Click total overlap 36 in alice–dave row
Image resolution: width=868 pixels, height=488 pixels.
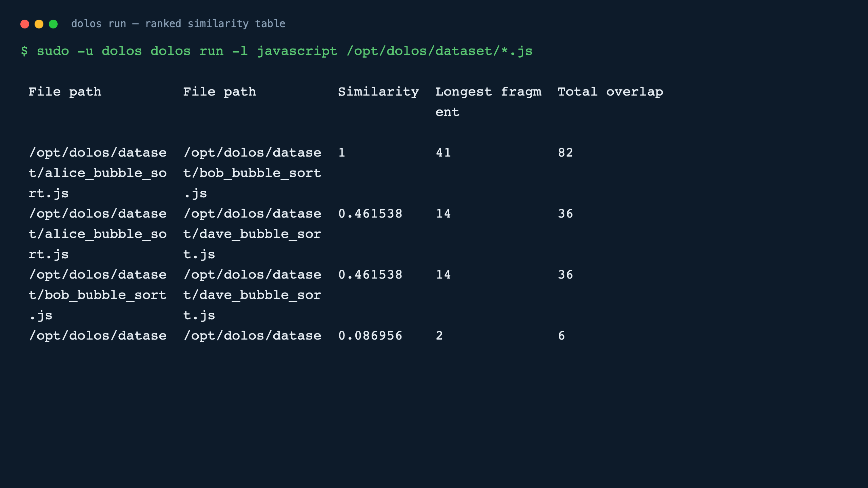(566, 213)
